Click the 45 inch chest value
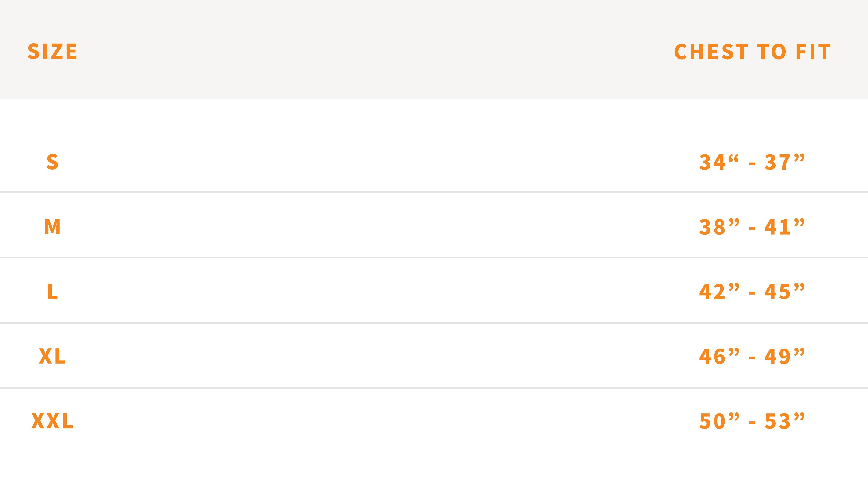 [x=785, y=292]
